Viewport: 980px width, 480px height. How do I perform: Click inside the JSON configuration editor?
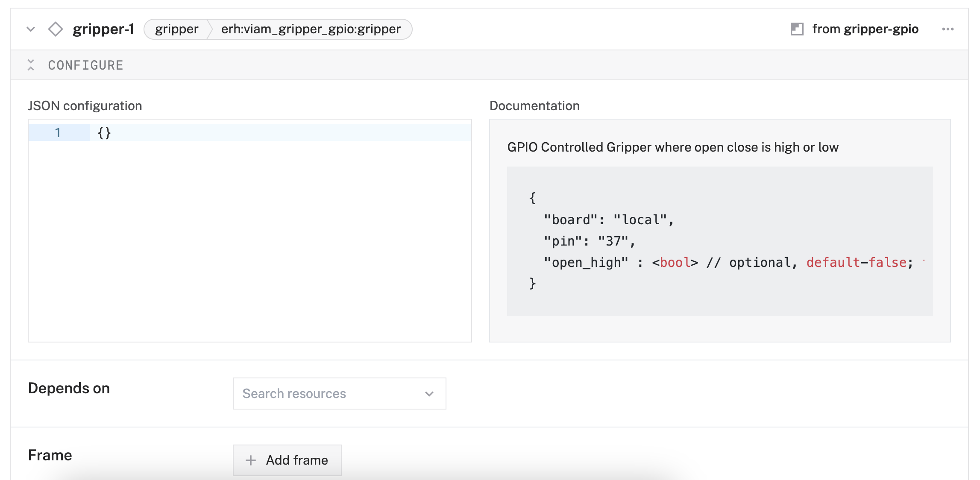point(250,231)
